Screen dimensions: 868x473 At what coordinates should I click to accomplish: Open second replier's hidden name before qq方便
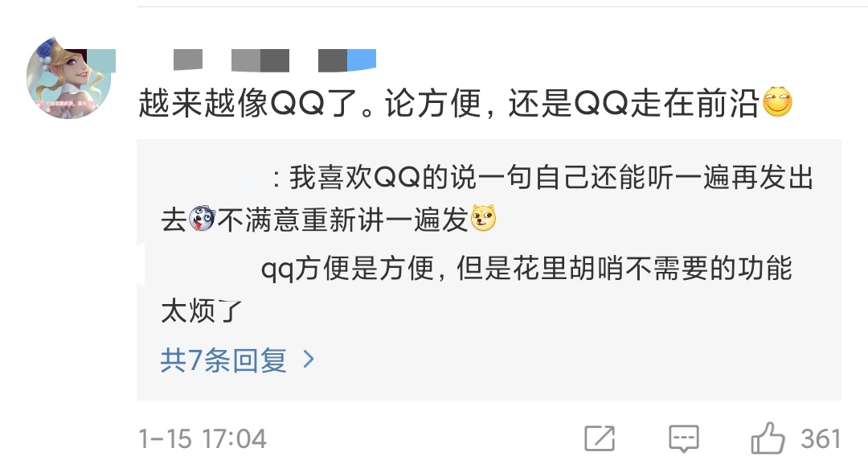click(209, 269)
